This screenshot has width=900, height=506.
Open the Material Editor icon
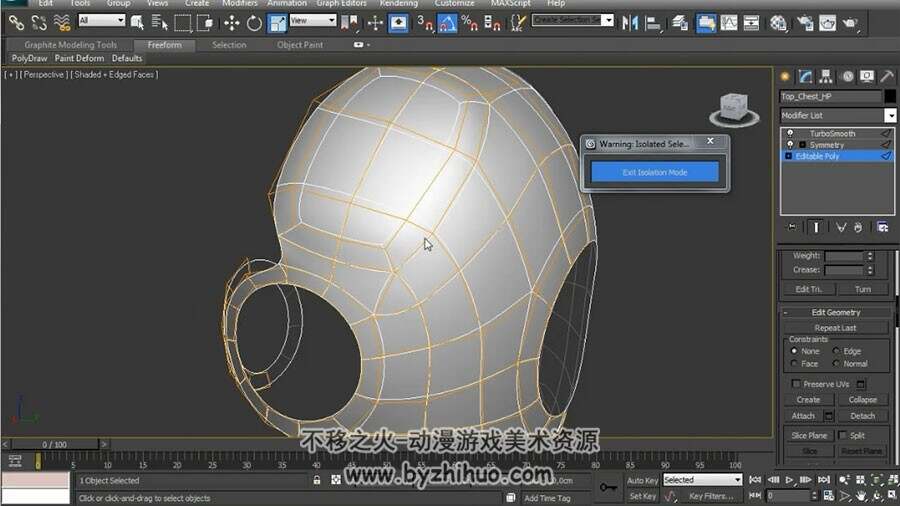point(778,22)
